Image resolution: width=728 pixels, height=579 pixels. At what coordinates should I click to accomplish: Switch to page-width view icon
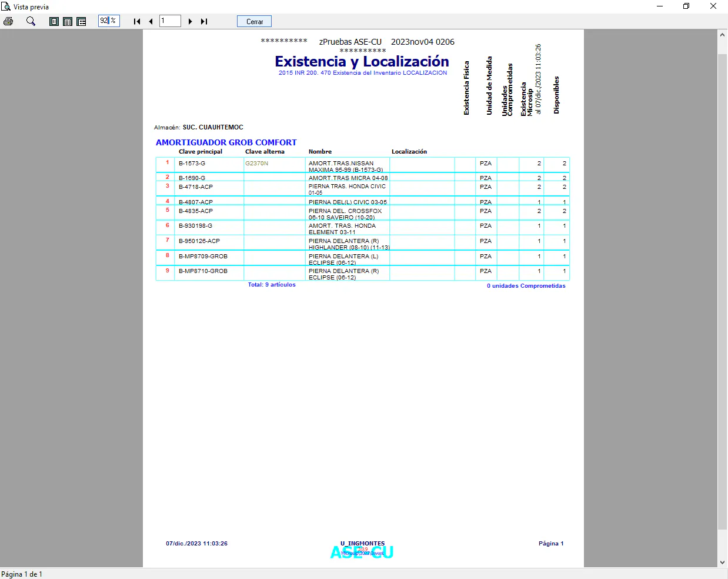click(68, 21)
